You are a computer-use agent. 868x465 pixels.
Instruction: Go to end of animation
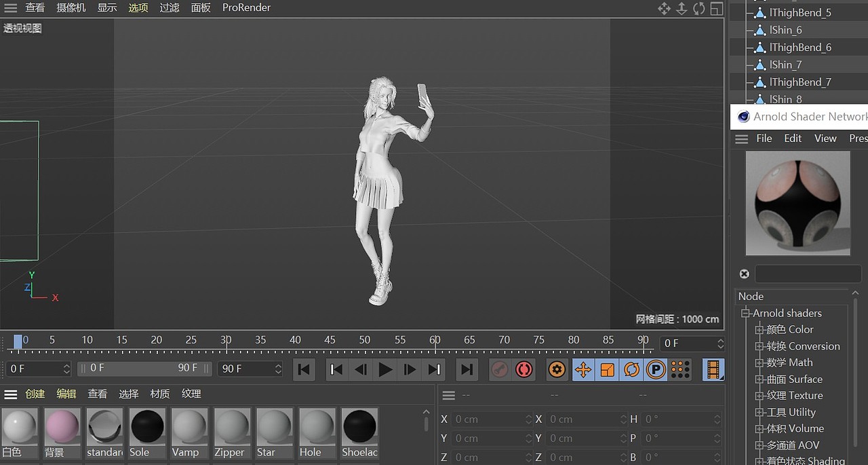[x=466, y=369]
